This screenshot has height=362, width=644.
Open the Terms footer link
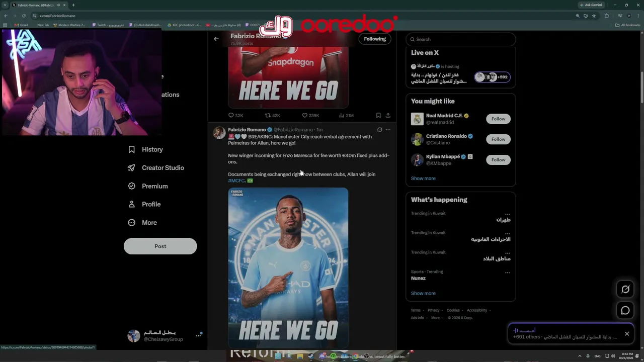tap(416, 310)
